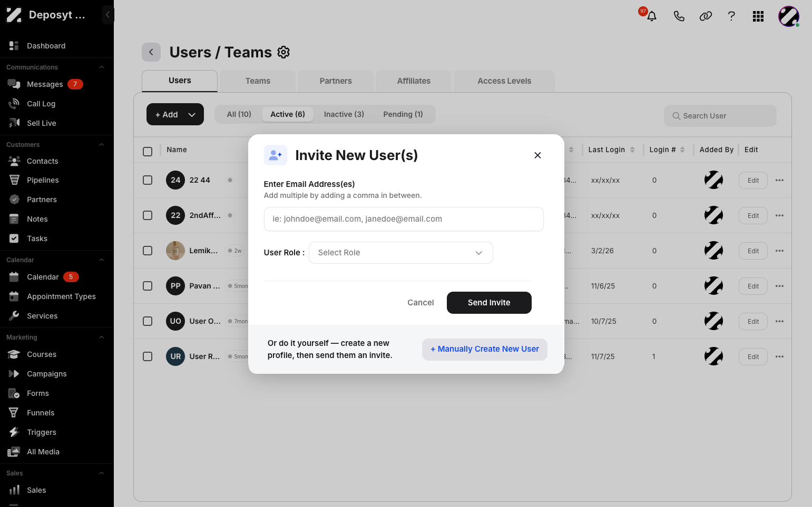812x507 pixels.
Task: Open the notifications bell
Action: coord(651,16)
